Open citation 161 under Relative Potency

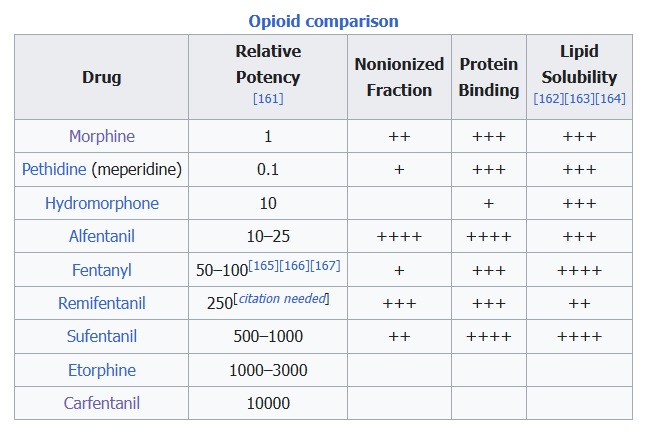click(268, 98)
